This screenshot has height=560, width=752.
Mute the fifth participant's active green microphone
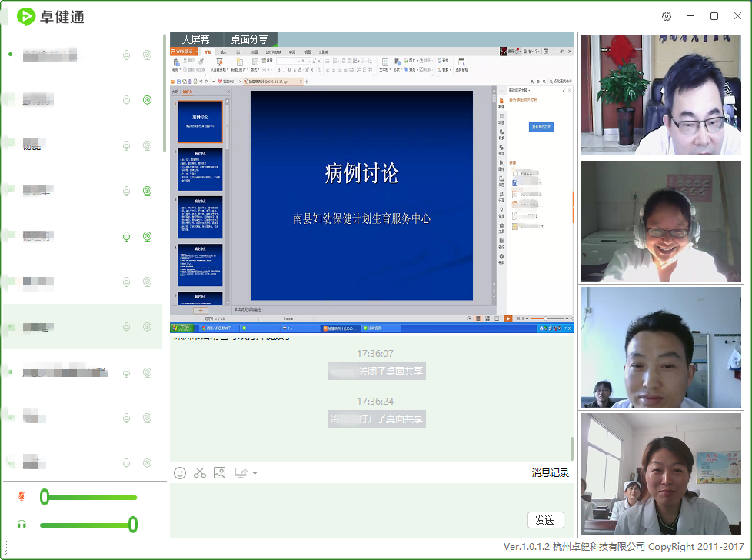tap(127, 236)
